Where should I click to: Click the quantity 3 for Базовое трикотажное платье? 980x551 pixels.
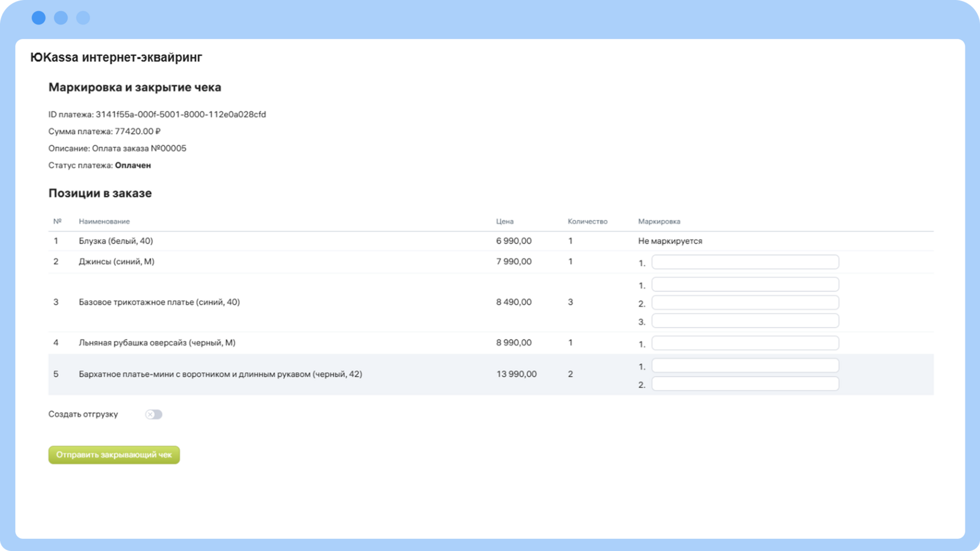(x=570, y=302)
